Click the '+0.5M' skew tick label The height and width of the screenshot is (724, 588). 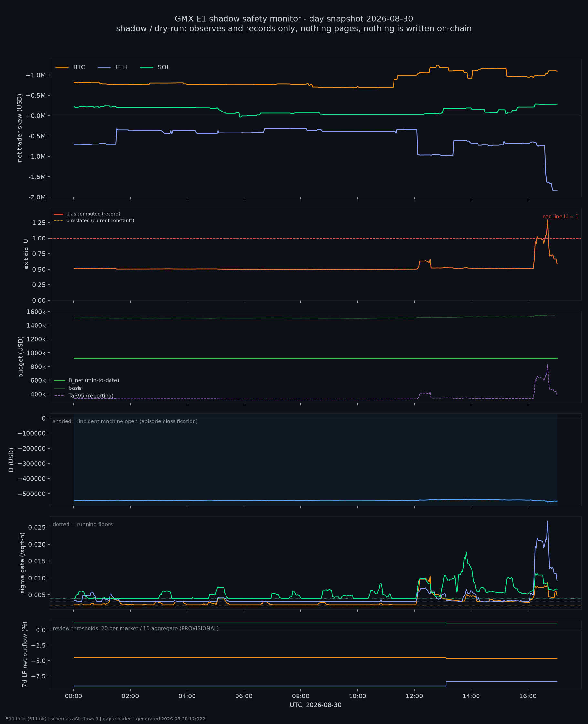[x=36, y=96]
